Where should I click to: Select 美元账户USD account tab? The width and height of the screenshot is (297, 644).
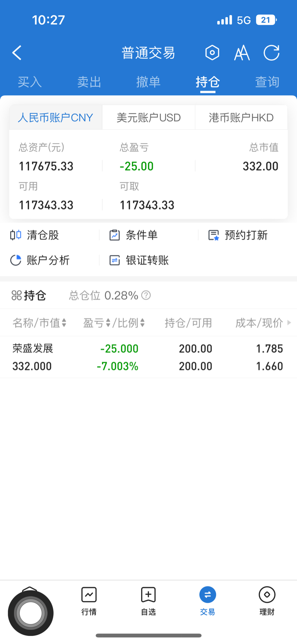148,117
